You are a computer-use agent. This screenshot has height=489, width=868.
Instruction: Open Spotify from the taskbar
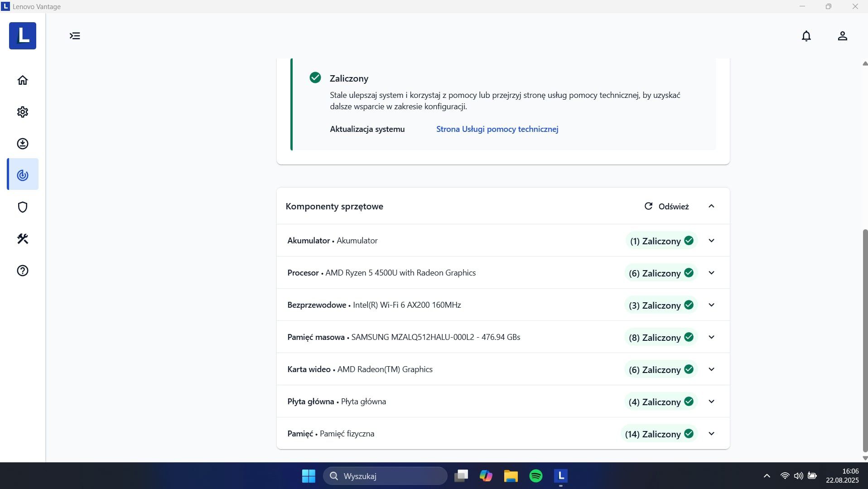(535, 476)
